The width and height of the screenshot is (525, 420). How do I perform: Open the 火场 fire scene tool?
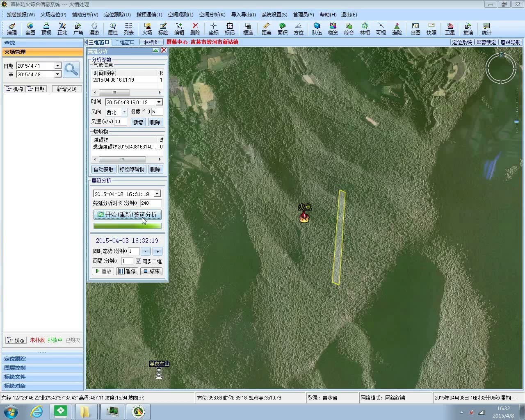click(147, 29)
